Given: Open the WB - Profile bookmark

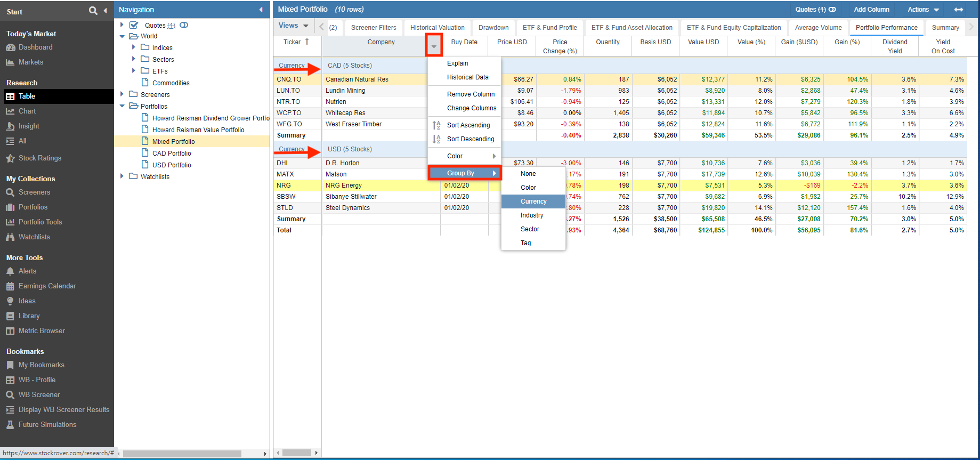Looking at the screenshot, I should (x=37, y=380).
